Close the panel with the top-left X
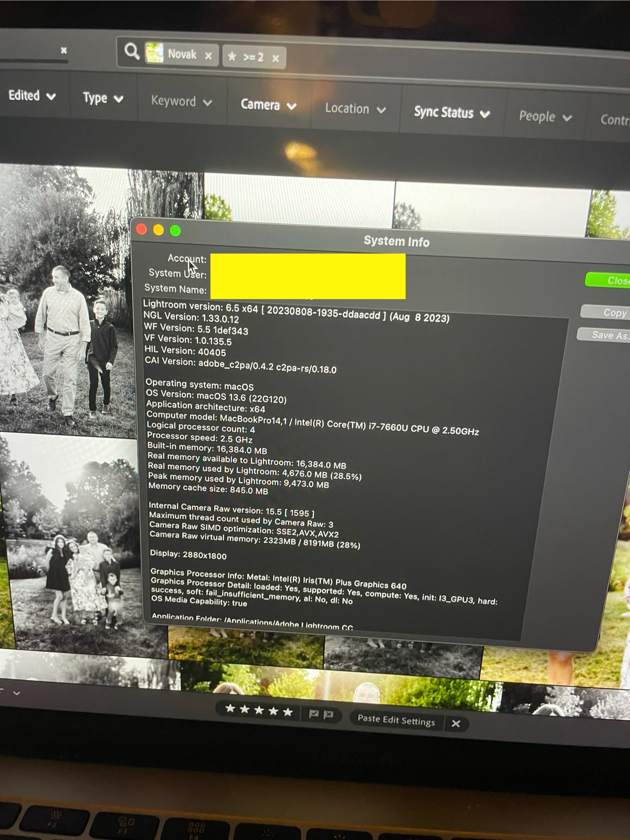630x840 pixels. 64,50
